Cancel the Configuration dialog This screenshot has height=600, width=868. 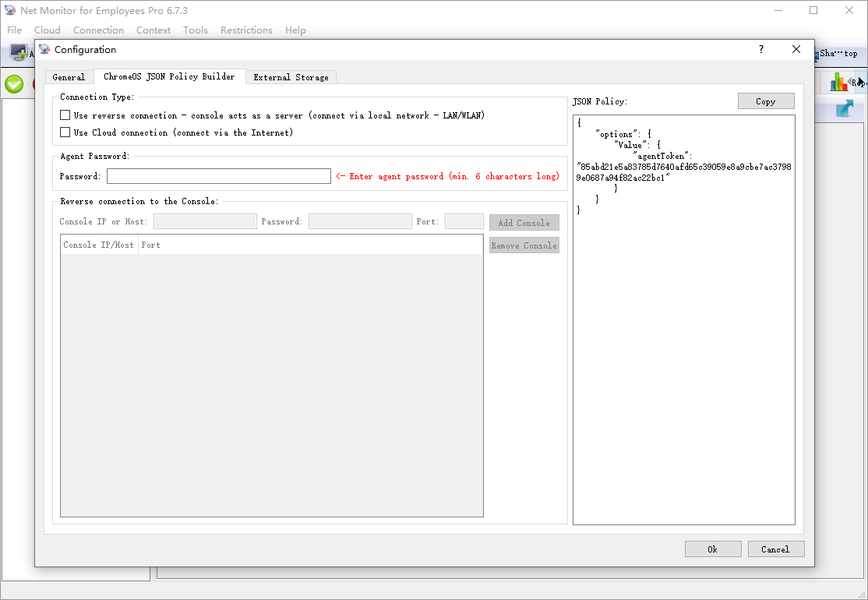click(775, 549)
